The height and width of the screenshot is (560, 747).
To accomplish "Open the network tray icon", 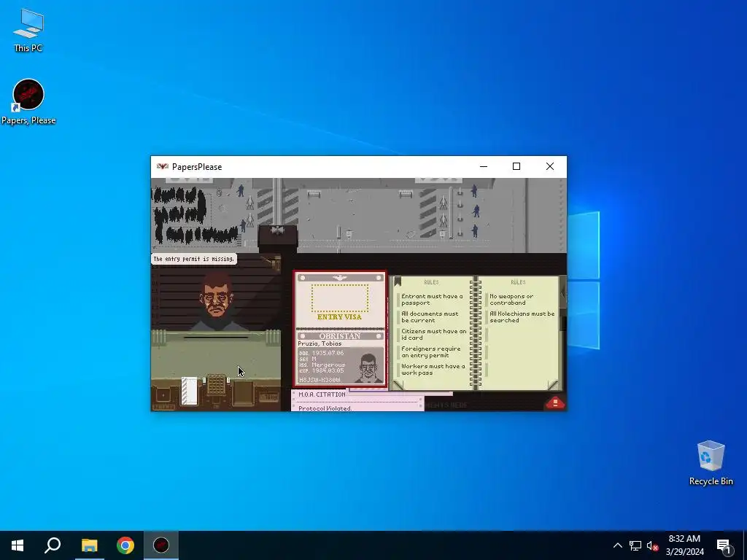I will [x=635, y=545].
